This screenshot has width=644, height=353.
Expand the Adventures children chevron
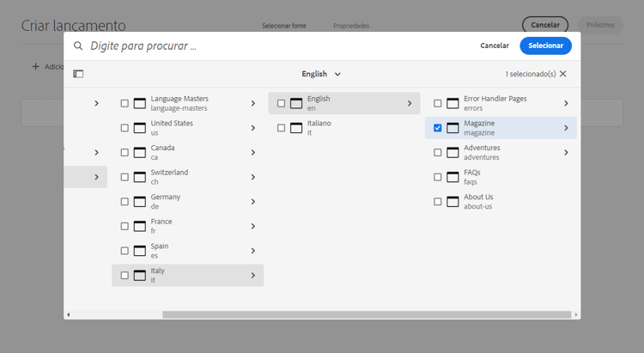[566, 153]
